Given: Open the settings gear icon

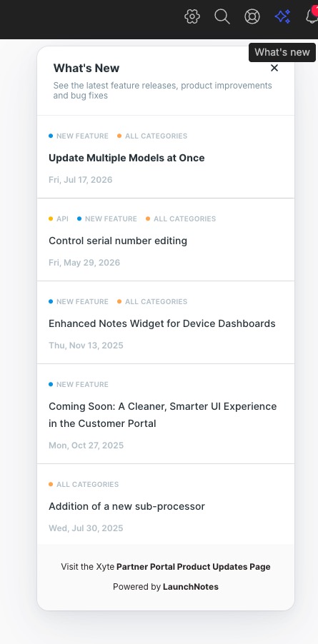Looking at the screenshot, I should pyautogui.click(x=192, y=16).
